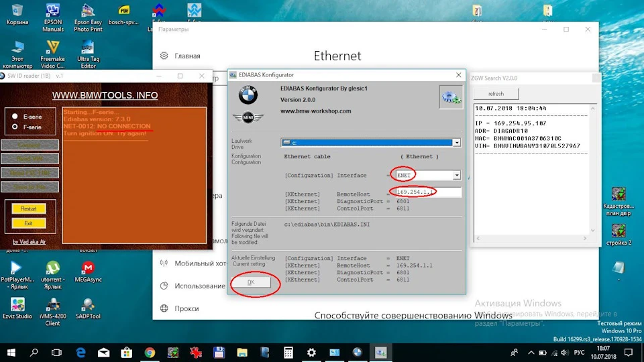The image size is (644, 362).
Task: Click the MAC= line in ZGW Search output
Action: click(519, 138)
